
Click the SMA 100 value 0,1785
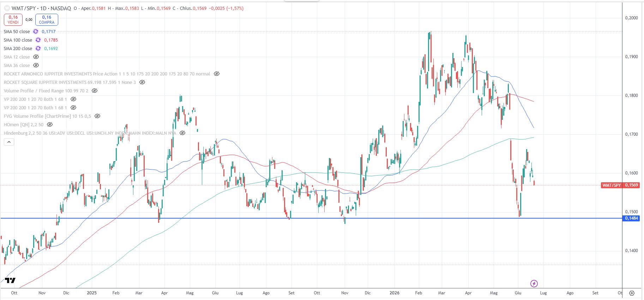click(x=51, y=40)
